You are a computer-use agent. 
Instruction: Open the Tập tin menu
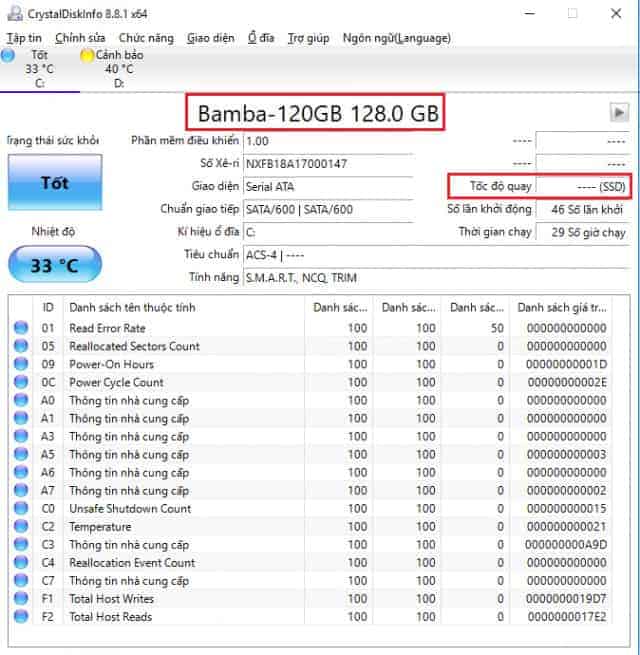click(24, 38)
